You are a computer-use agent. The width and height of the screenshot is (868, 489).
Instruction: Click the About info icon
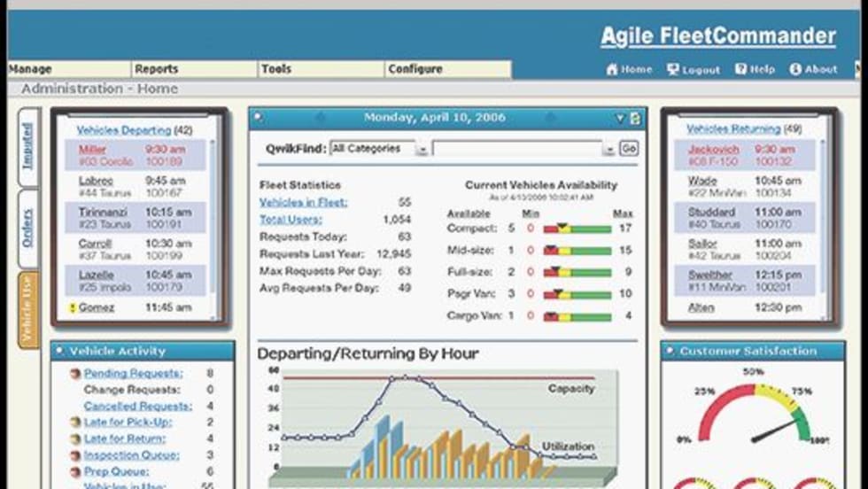coord(795,69)
